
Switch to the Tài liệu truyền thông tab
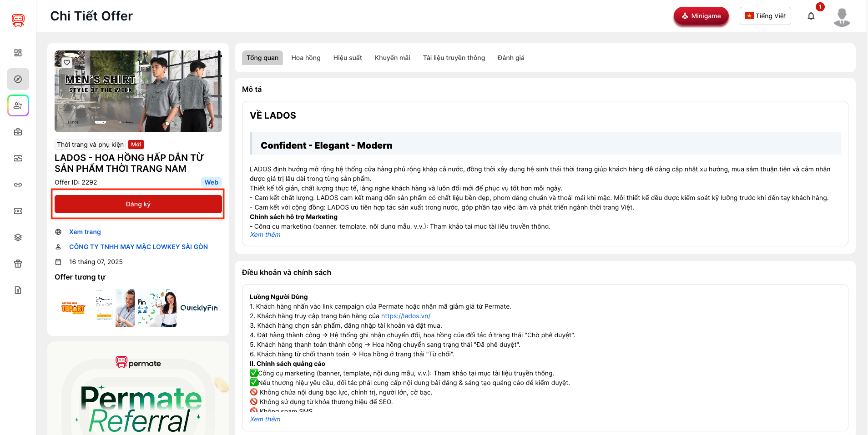coord(454,58)
